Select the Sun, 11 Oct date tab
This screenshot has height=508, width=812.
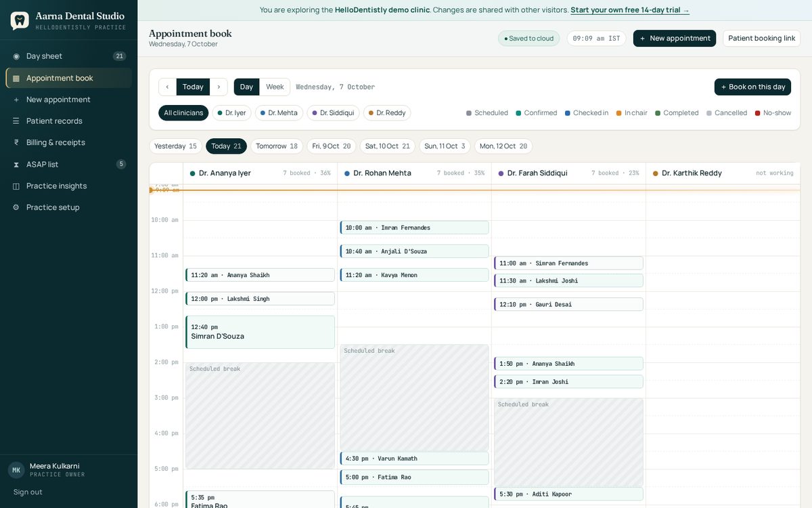click(x=445, y=146)
